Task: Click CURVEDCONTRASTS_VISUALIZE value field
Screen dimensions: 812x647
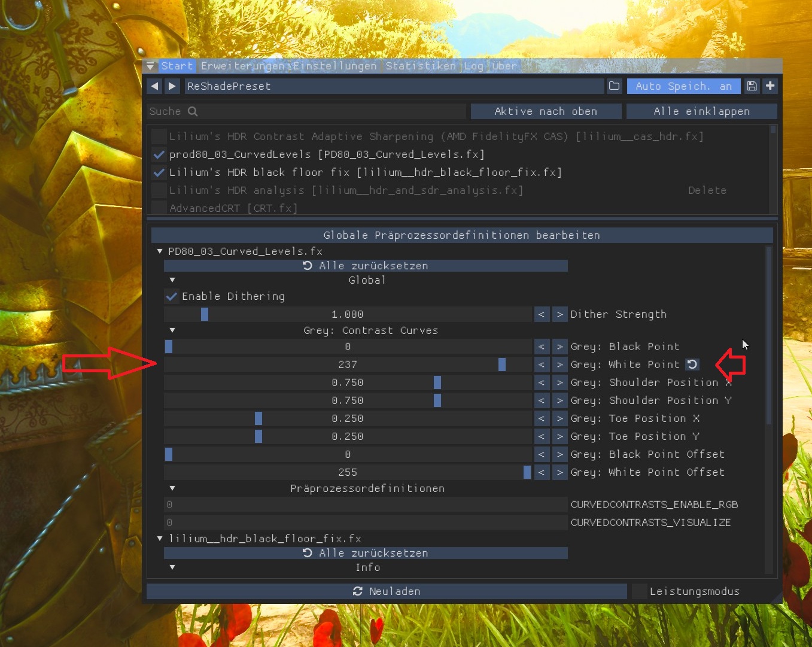Action: click(366, 523)
